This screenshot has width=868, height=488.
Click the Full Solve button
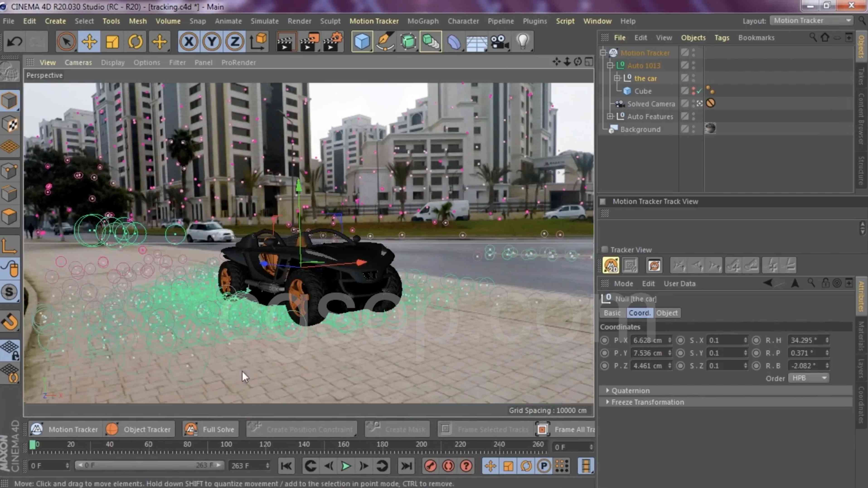[x=210, y=429]
